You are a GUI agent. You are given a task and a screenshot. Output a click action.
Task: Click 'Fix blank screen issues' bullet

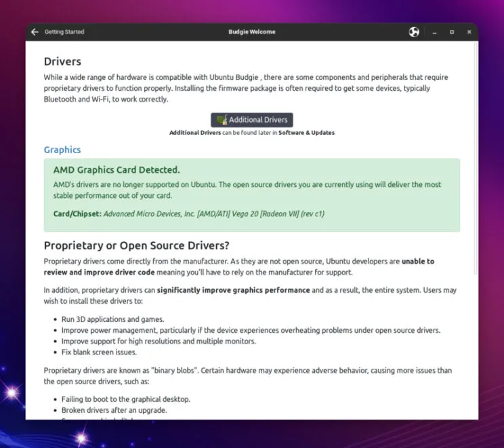pos(99,352)
